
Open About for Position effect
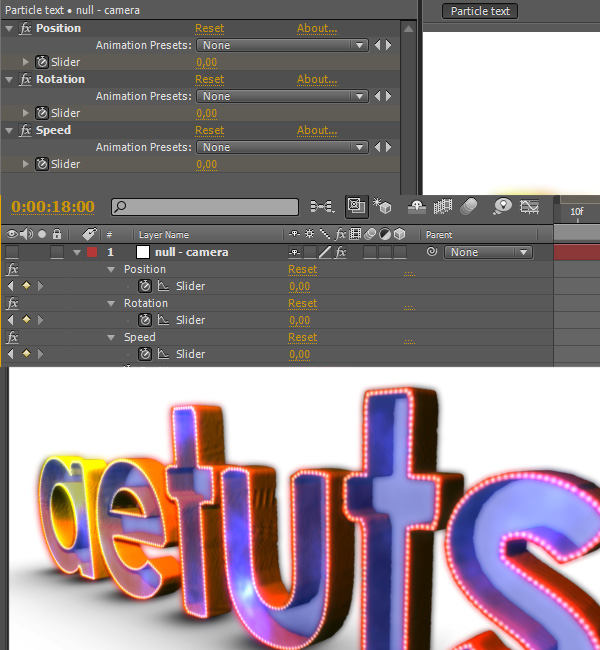[317, 28]
